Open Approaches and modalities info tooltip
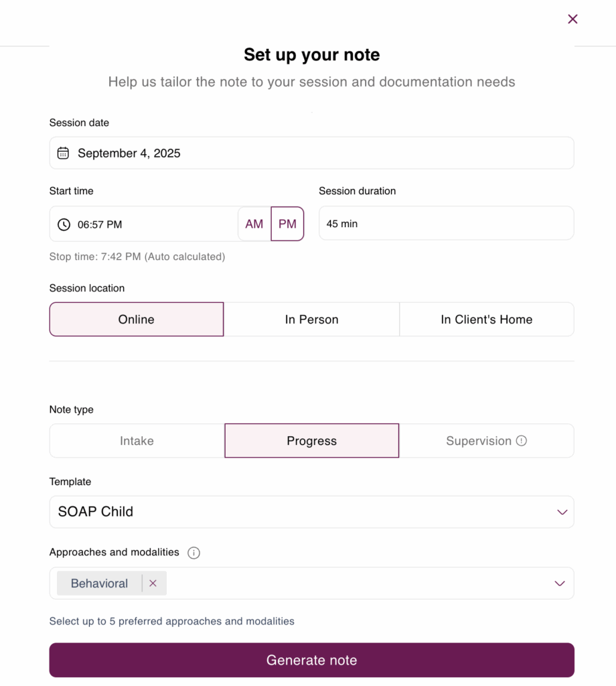The height and width of the screenshot is (686, 616). point(194,553)
